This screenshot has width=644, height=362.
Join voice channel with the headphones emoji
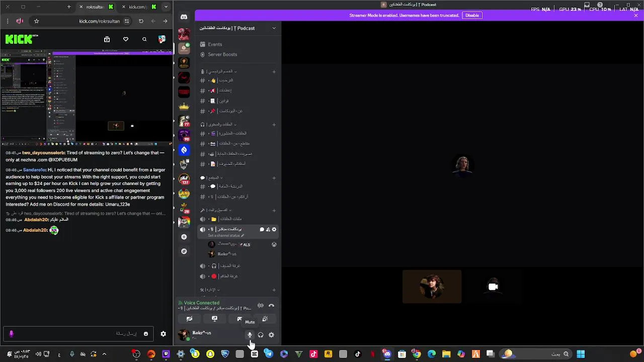[x=238, y=266]
